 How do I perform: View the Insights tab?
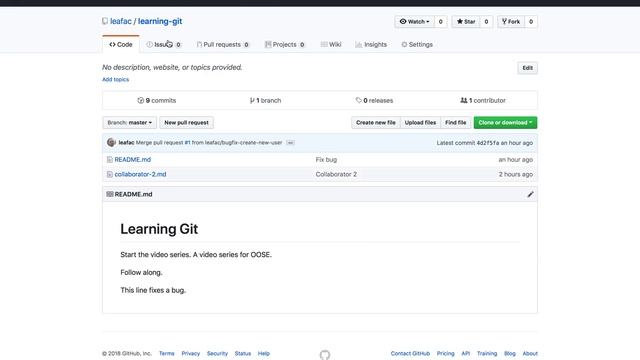(371, 44)
